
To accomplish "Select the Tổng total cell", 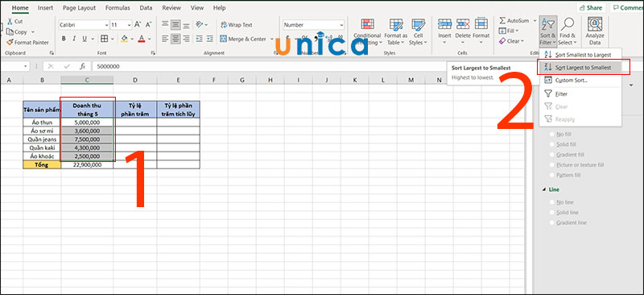I will click(x=42, y=164).
